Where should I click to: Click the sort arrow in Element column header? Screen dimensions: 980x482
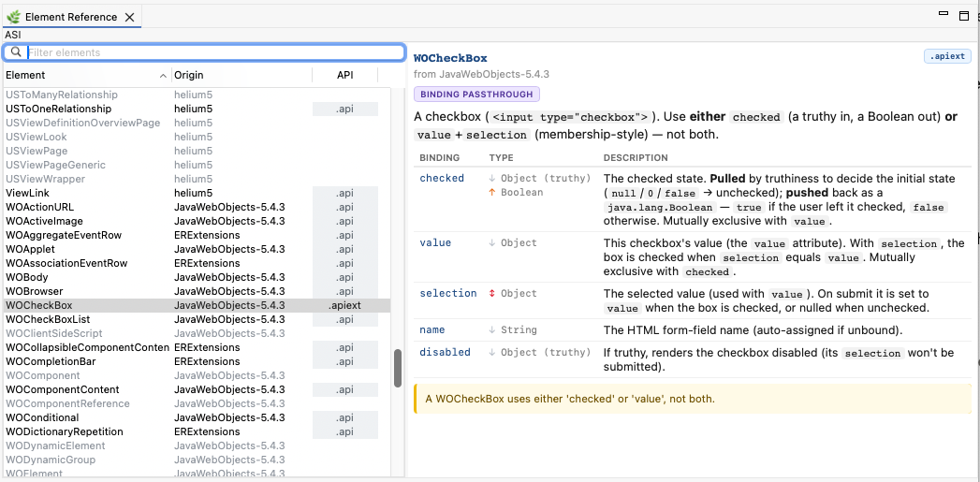[x=163, y=76]
